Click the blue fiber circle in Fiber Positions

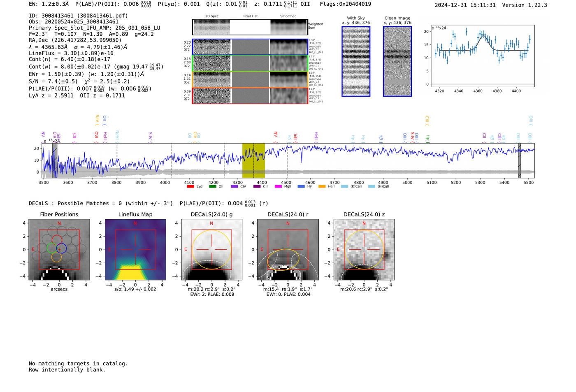[62, 248]
